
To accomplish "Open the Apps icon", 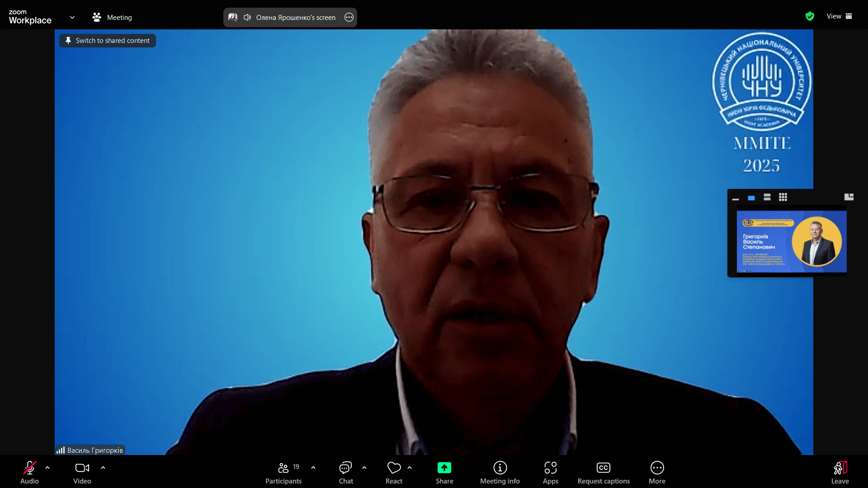I will point(551,468).
